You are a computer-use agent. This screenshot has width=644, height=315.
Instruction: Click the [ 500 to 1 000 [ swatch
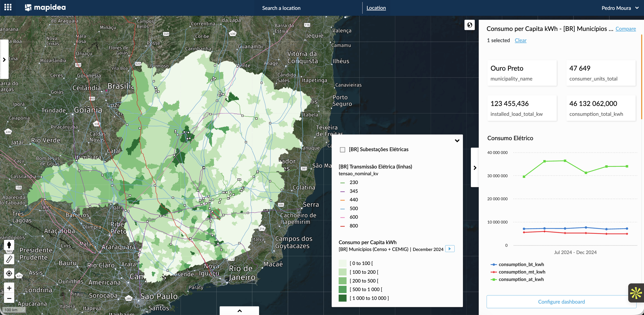[342, 289]
